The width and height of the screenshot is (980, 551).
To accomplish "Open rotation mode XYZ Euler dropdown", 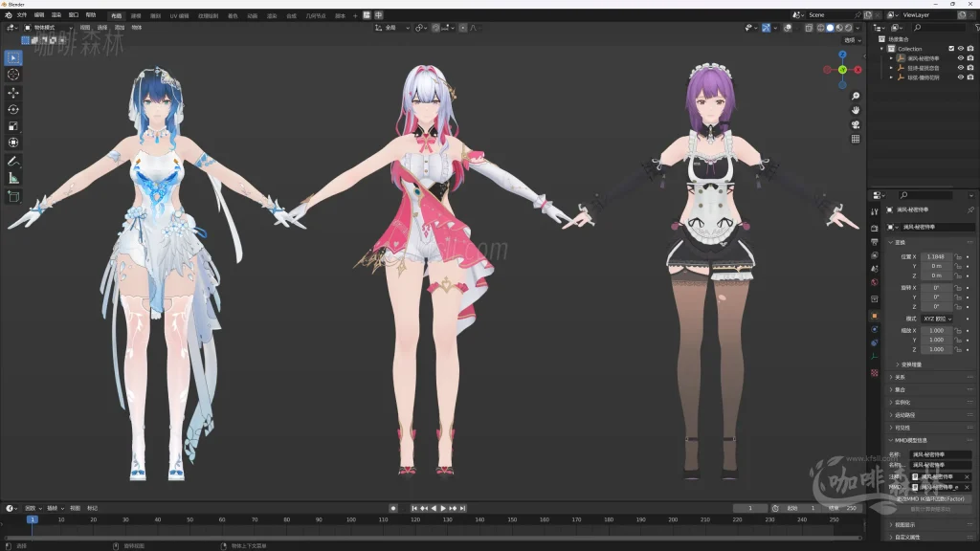I will pyautogui.click(x=936, y=319).
